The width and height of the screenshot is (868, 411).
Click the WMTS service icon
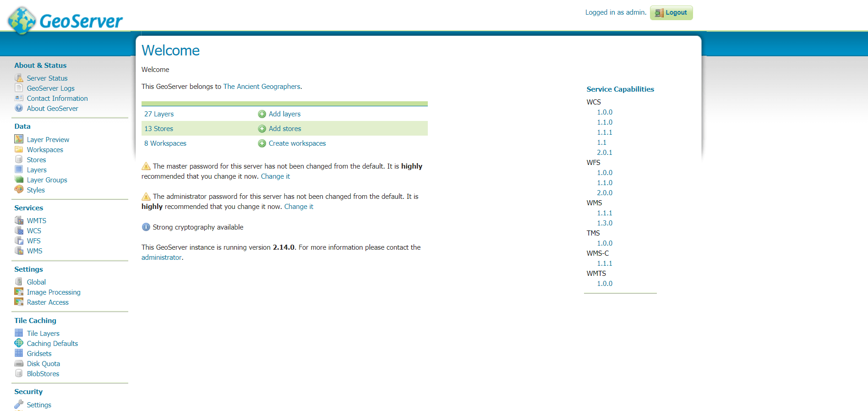19,220
